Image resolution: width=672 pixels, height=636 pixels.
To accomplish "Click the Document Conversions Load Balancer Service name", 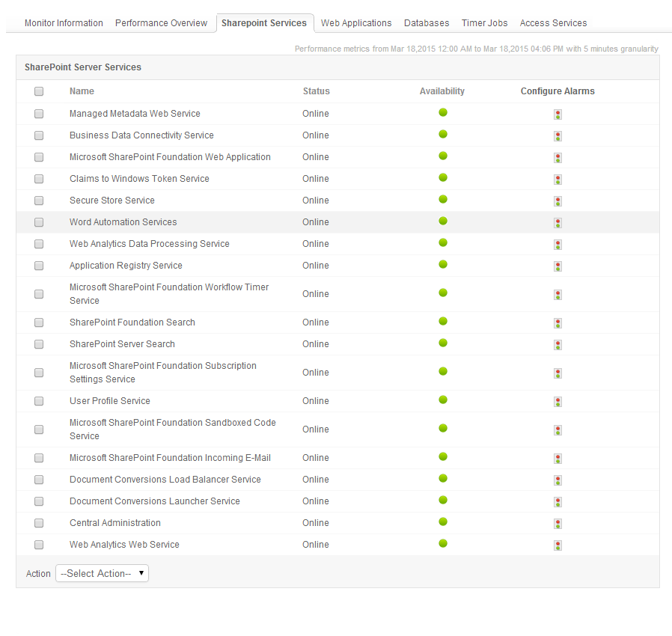I will 165,480.
